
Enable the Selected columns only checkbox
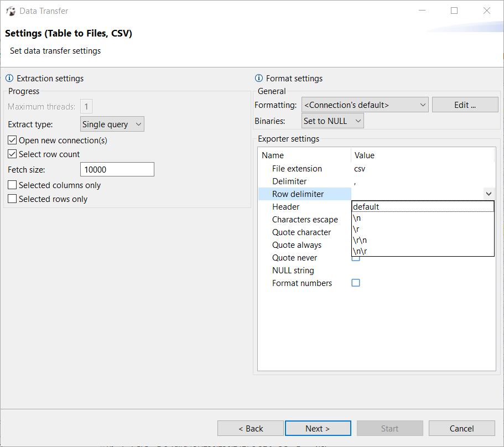tap(12, 185)
